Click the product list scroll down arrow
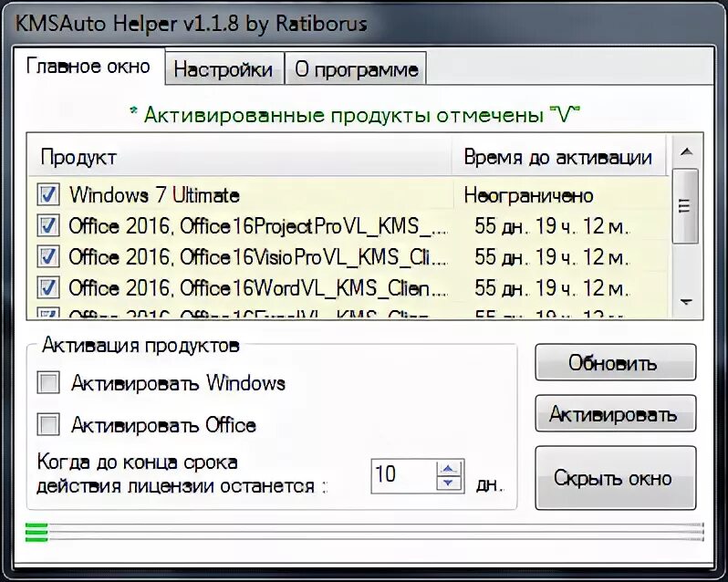The height and width of the screenshot is (582, 728). click(x=686, y=302)
